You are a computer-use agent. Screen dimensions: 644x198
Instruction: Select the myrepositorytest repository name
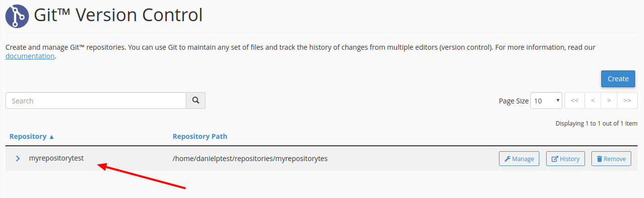pyautogui.click(x=57, y=159)
